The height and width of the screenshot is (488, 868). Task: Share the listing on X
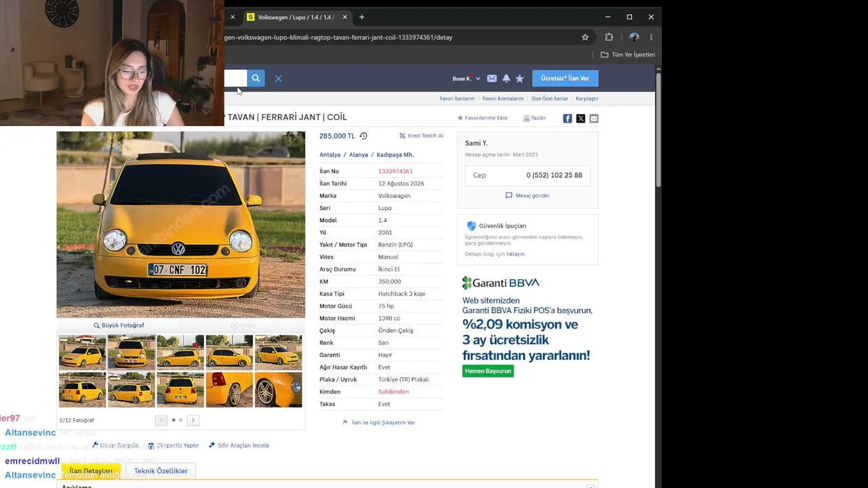(580, 119)
